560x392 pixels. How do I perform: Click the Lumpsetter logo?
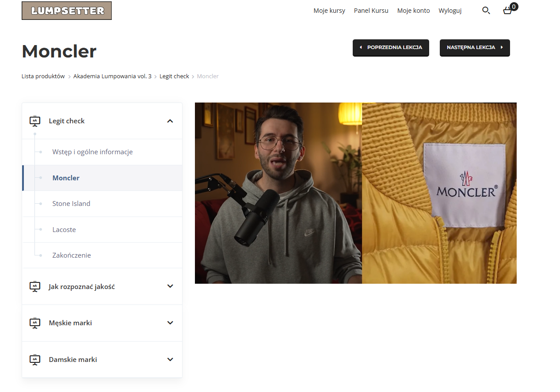[x=67, y=11]
